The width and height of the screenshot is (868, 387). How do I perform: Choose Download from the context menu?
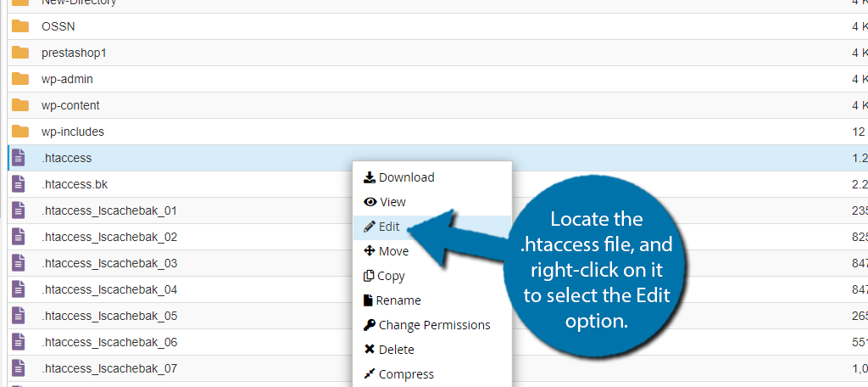pos(431,177)
